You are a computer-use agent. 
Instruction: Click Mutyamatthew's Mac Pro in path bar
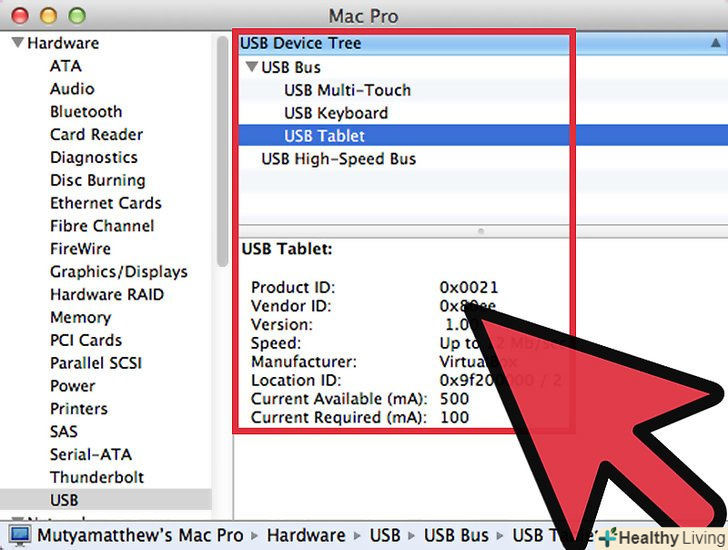pos(140,536)
